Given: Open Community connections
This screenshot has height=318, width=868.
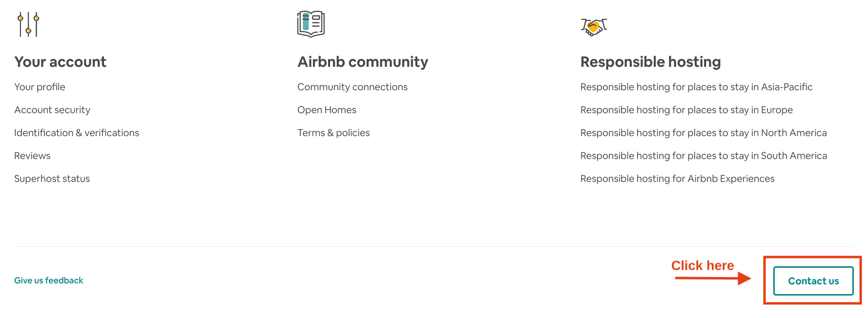Looking at the screenshot, I should (352, 87).
